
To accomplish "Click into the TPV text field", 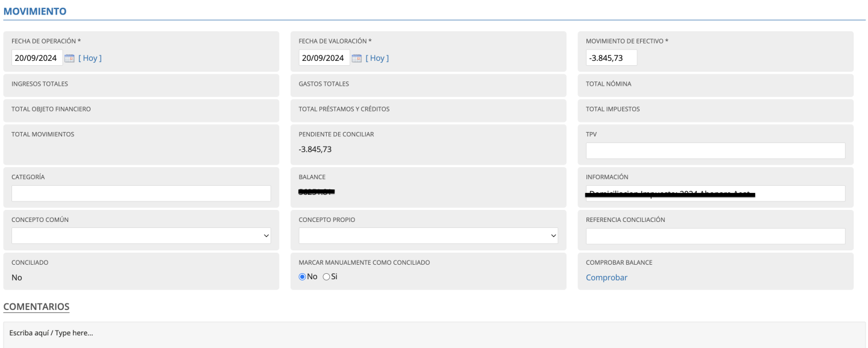I will (715, 151).
